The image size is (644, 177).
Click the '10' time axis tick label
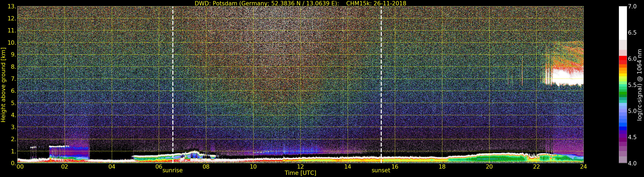coord(253,166)
